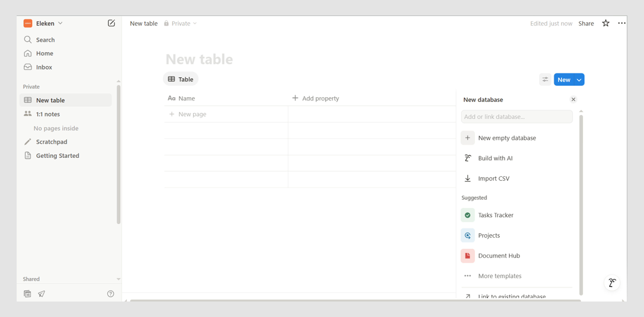Pick the Document Hub template
Screen dimensions: 644x317
coord(516,255)
